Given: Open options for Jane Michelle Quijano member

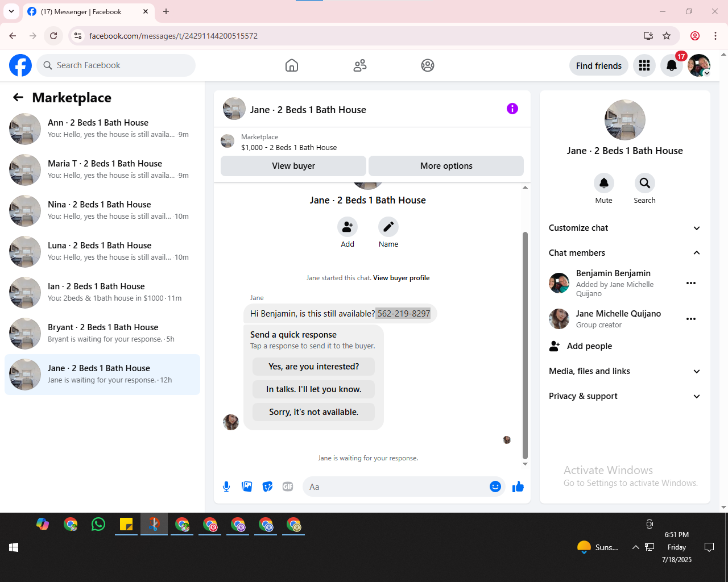Looking at the screenshot, I should click(691, 319).
